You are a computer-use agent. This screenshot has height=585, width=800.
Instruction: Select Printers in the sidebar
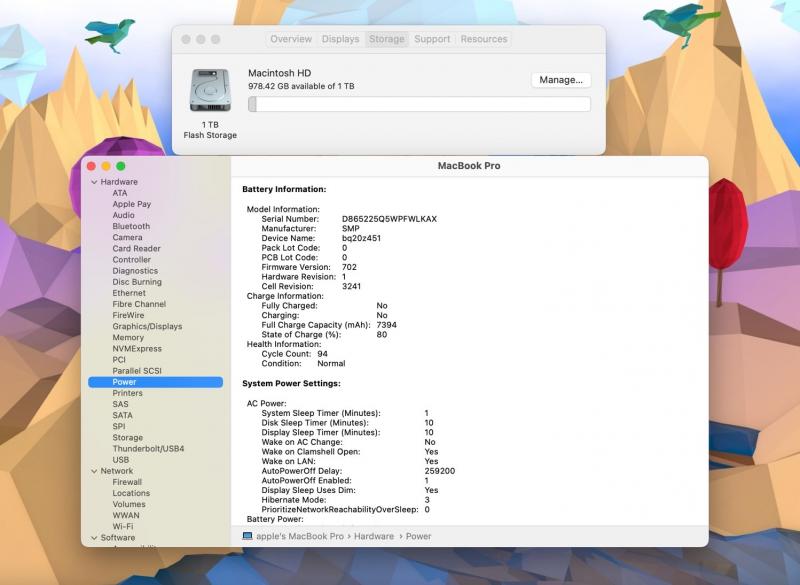(128, 393)
